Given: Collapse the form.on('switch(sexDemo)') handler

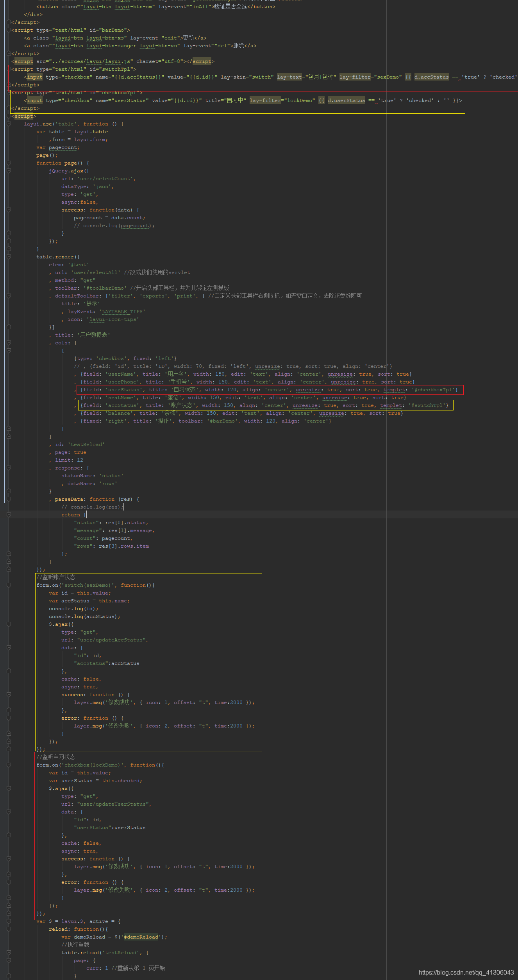Looking at the screenshot, I should (x=9, y=585).
